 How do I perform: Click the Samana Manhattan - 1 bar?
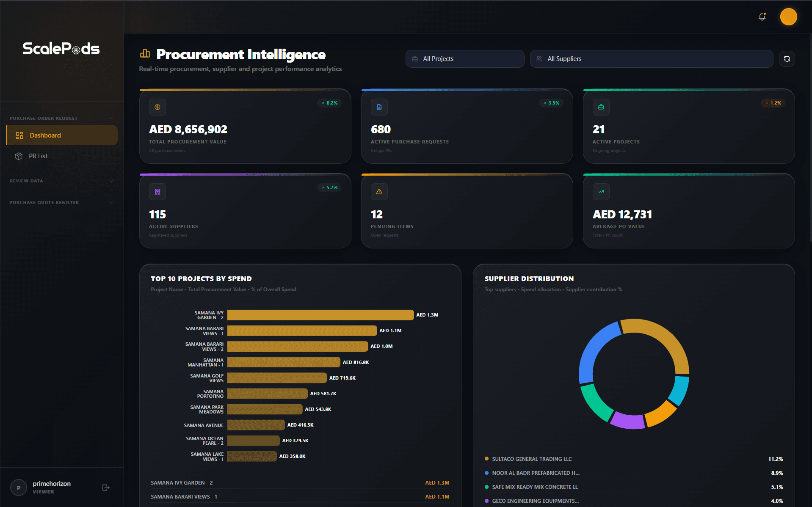click(284, 362)
